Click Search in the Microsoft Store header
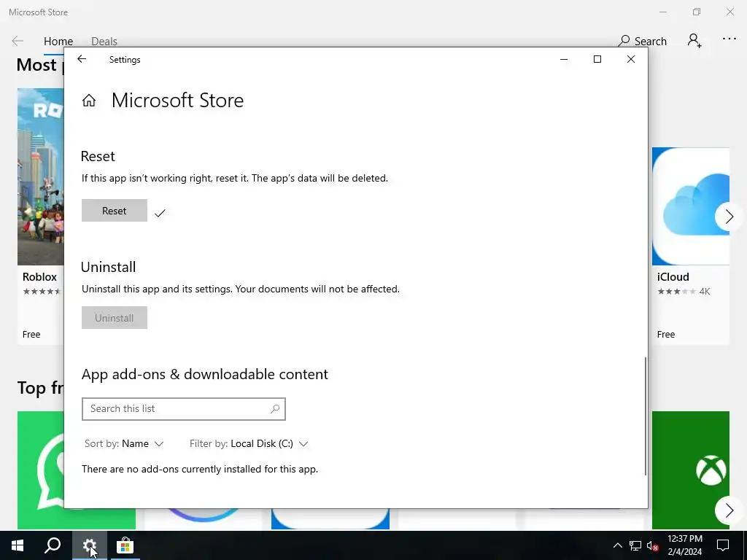The width and height of the screenshot is (747, 560). (642, 42)
